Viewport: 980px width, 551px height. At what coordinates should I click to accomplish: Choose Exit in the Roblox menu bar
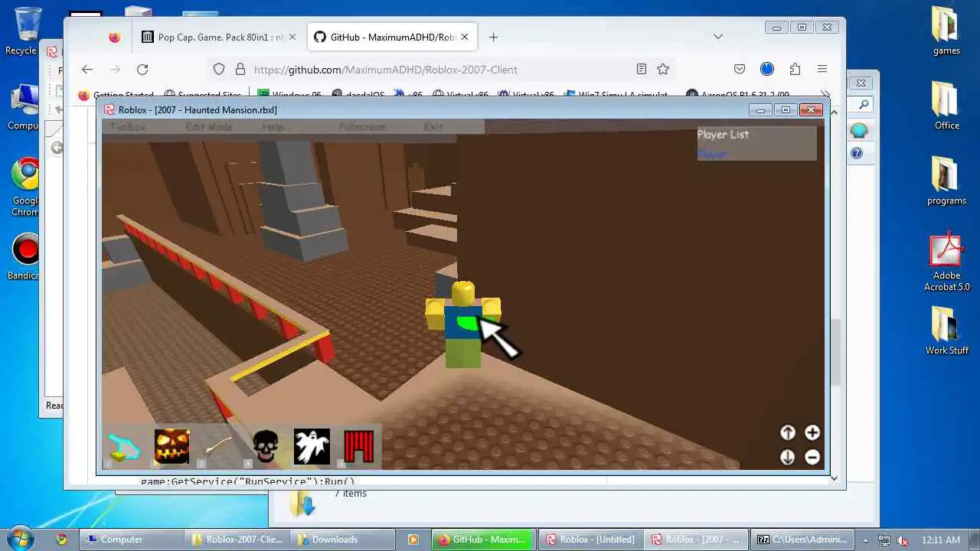433,127
